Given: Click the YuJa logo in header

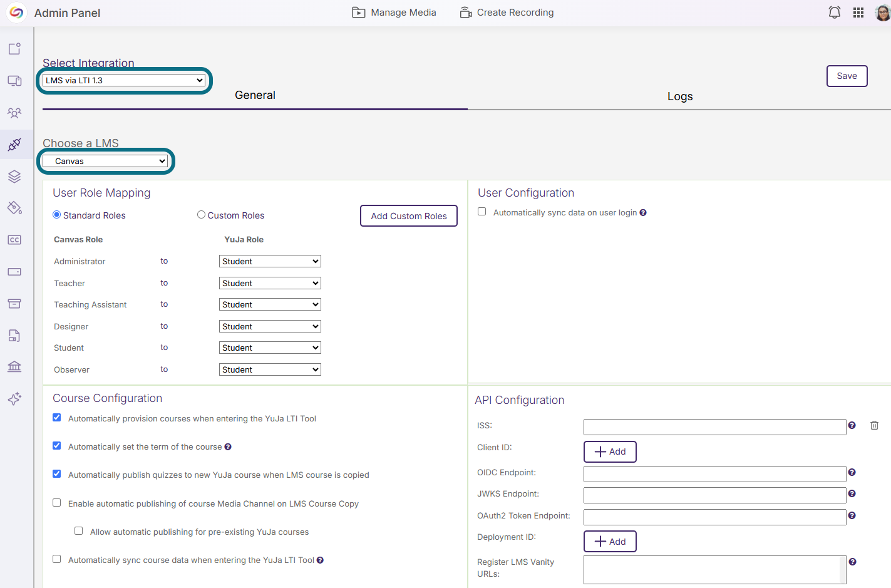Looking at the screenshot, I should pyautogui.click(x=16, y=12).
